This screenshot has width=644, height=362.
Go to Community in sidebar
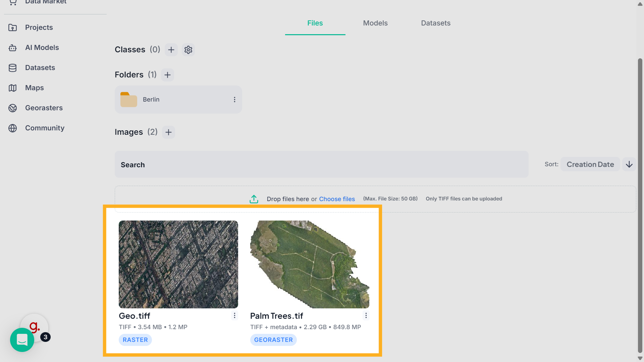coord(45,128)
